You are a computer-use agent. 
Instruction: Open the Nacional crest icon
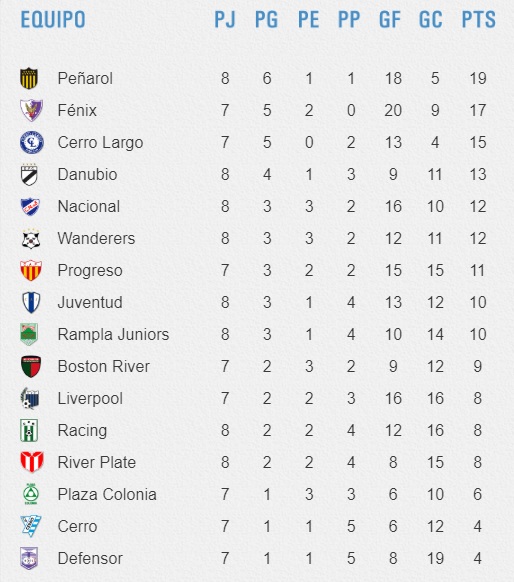30,206
